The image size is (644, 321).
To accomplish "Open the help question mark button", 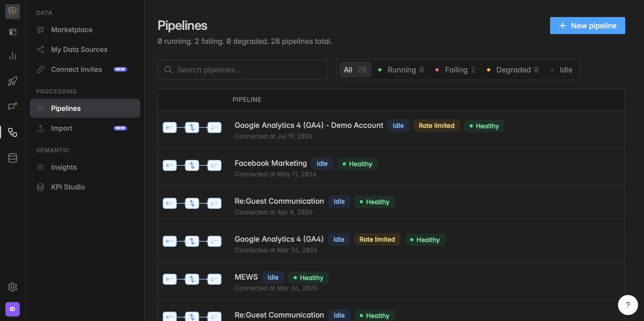I will [x=628, y=305].
